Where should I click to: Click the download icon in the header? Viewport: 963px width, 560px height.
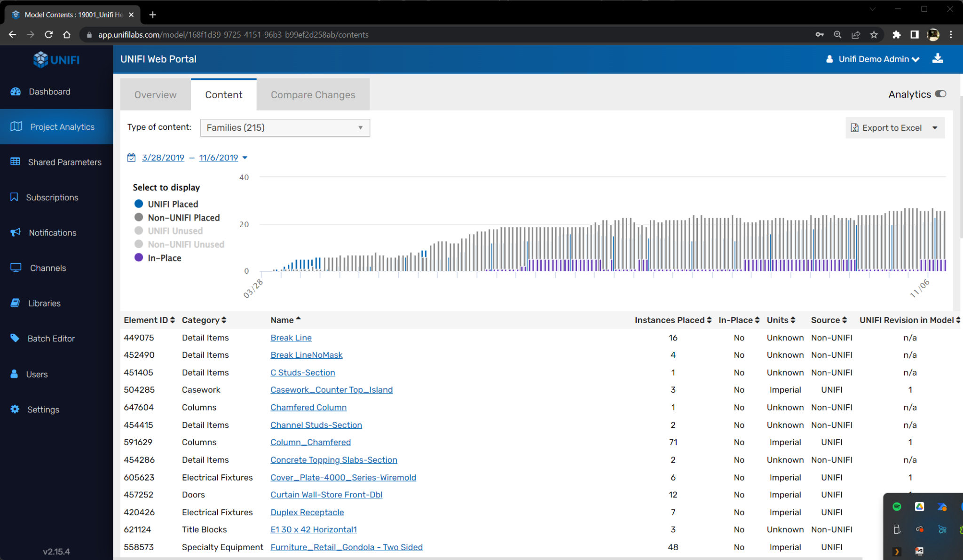click(938, 58)
